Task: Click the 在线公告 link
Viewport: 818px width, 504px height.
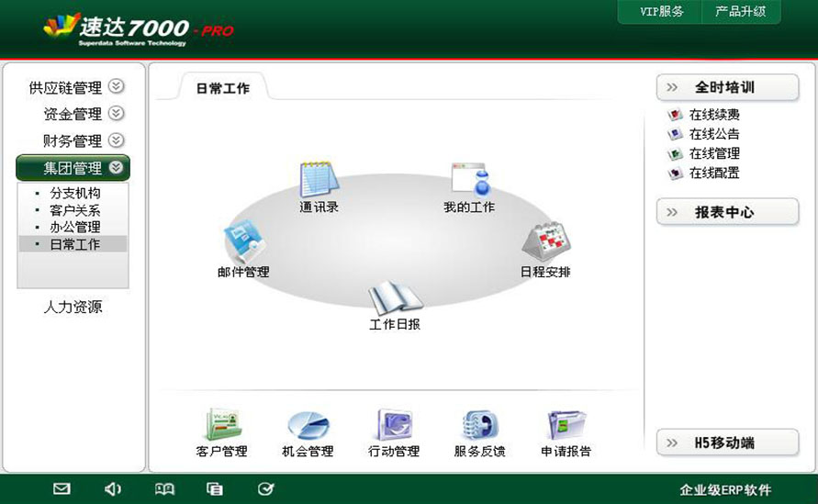Action: coord(714,134)
